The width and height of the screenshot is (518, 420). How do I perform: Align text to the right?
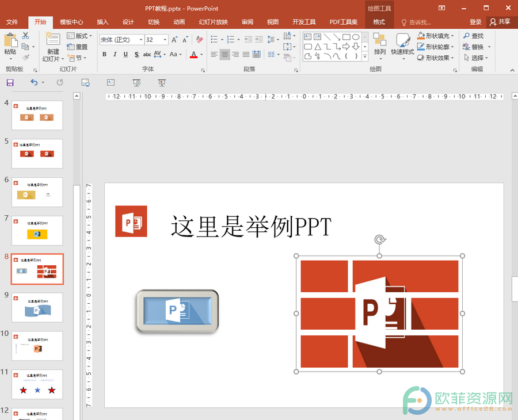(x=235, y=55)
